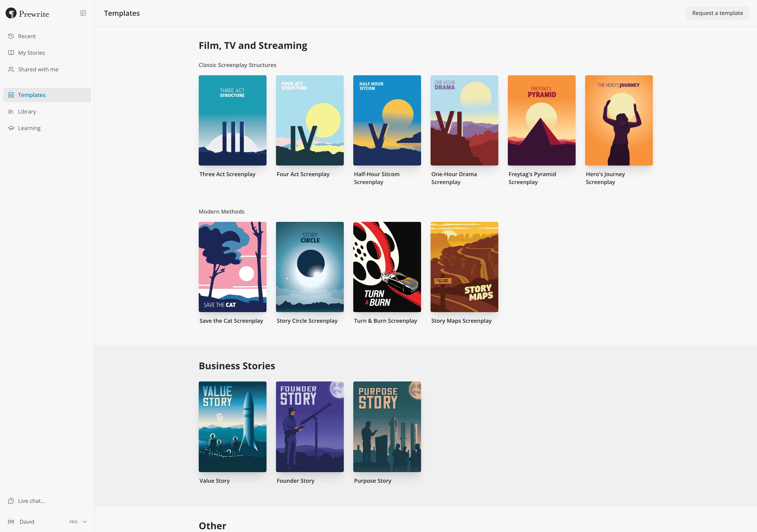757x532 pixels.
Task: Click the Value Story title
Action: coord(214,481)
